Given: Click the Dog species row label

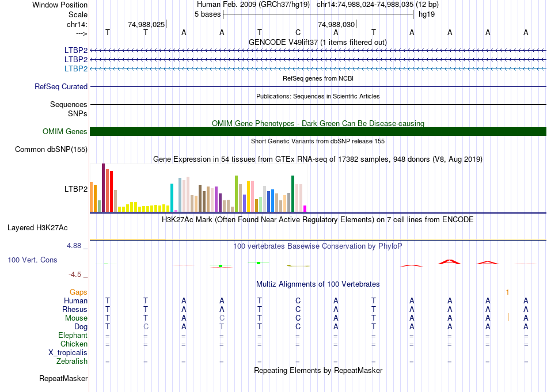Looking at the screenshot, I should tap(81, 327).
